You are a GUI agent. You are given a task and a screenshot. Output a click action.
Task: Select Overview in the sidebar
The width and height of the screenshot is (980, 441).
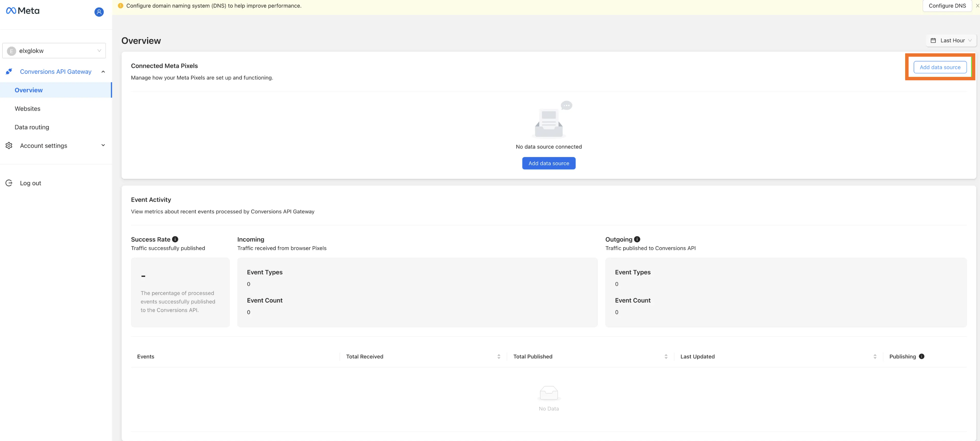pyautogui.click(x=56, y=90)
